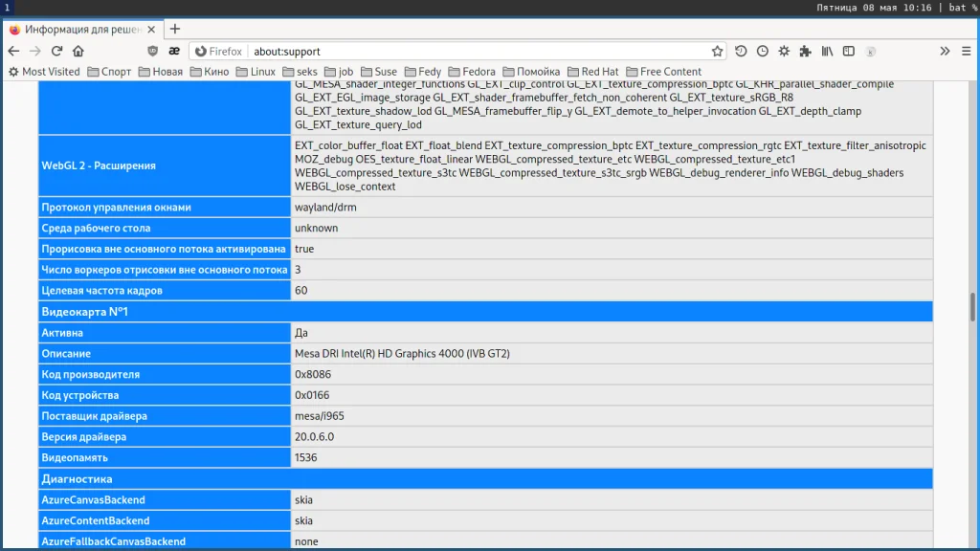Click the æ extension icon
Image resolution: width=980 pixels, height=551 pixels.
[x=174, y=52]
